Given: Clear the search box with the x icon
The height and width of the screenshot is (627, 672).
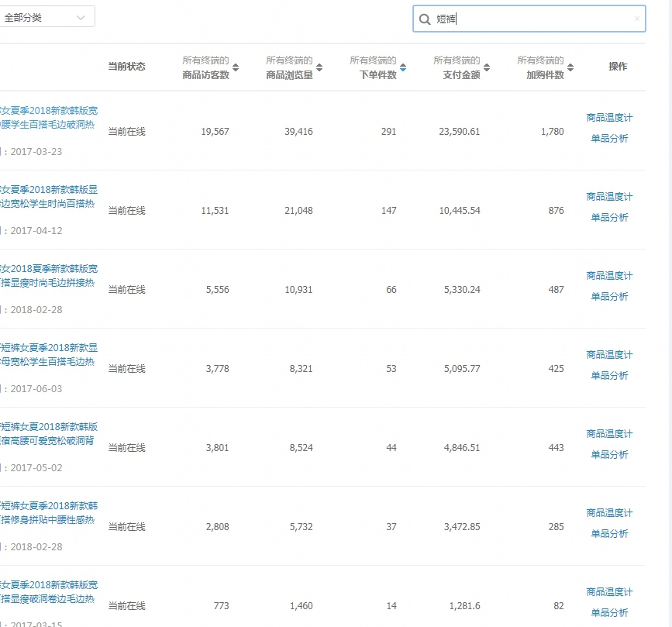Looking at the screenshot, I should pos(636,19).
